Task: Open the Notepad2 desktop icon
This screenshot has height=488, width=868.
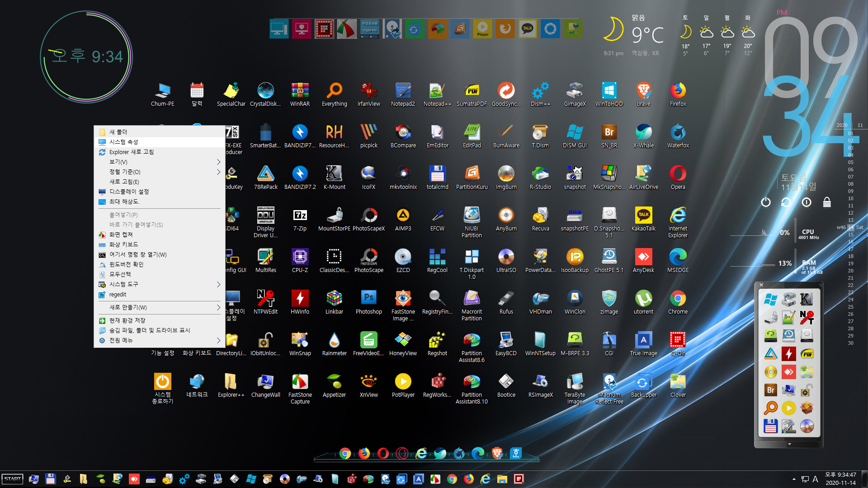Action: pyautogui.click(x=403, y=94)
